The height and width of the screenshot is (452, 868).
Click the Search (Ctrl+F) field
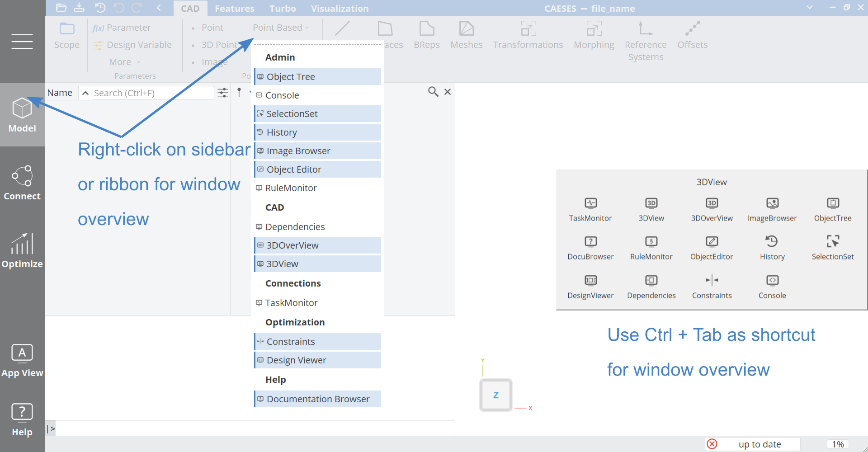(153, 93)
